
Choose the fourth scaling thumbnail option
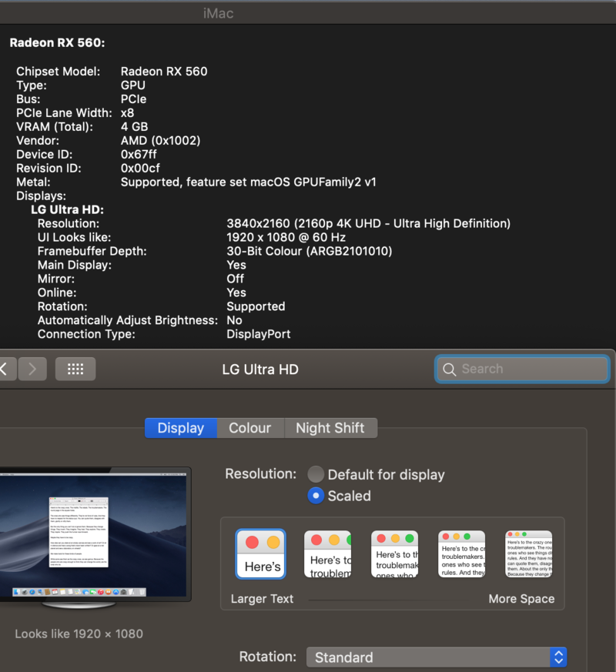tap(462, 554)
